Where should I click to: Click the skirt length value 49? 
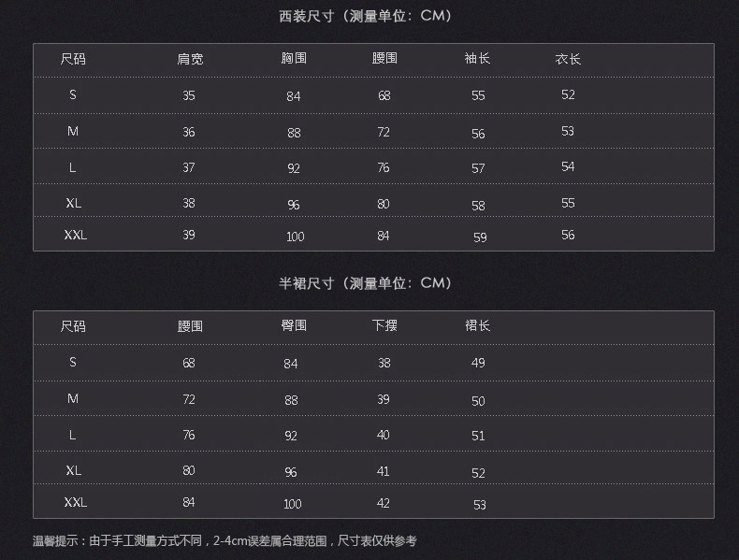click(x=478, y=363)
